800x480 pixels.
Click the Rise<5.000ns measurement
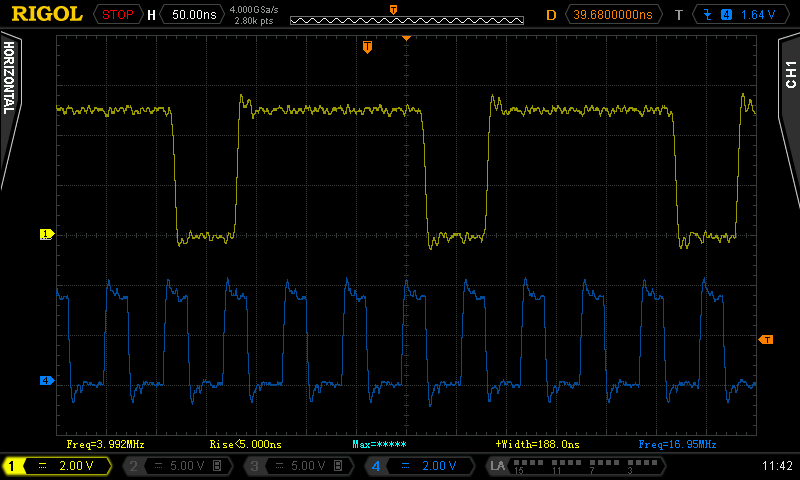245,444
